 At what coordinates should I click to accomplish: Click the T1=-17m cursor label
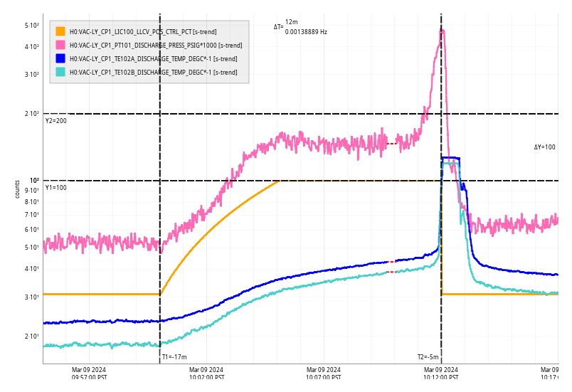174,357
